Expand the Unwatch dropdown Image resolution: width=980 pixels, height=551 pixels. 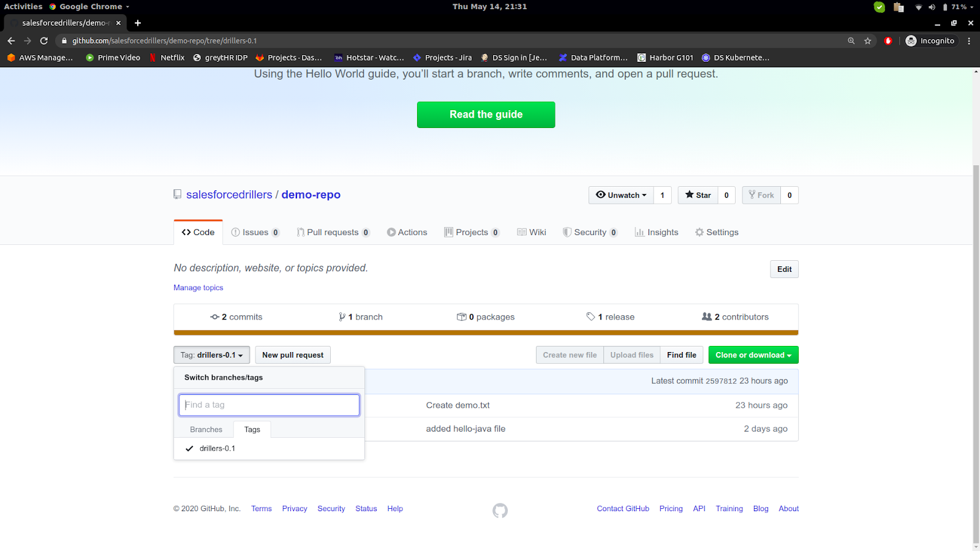tap(621, 195)
